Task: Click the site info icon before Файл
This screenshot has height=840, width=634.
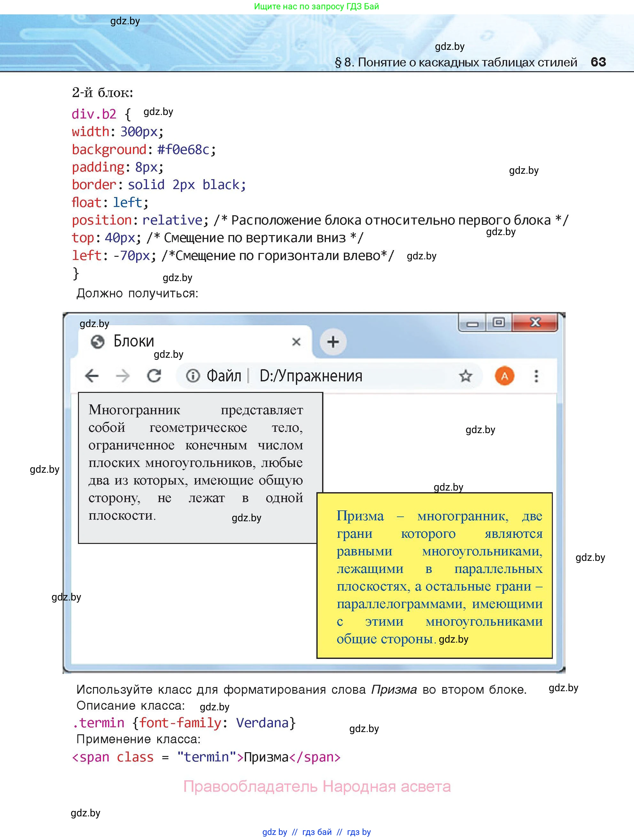Action: [193, 376]
